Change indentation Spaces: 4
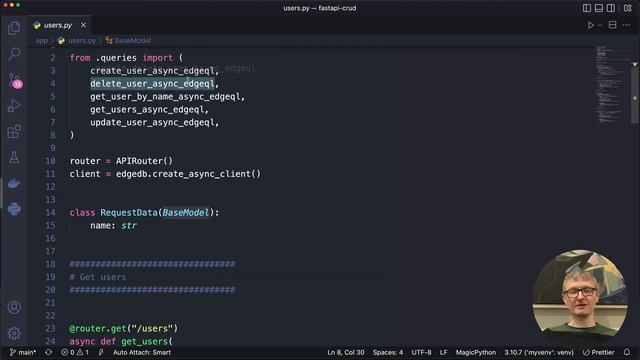The width and height of the screenshot is (640, 360). [x=388, y=353]
